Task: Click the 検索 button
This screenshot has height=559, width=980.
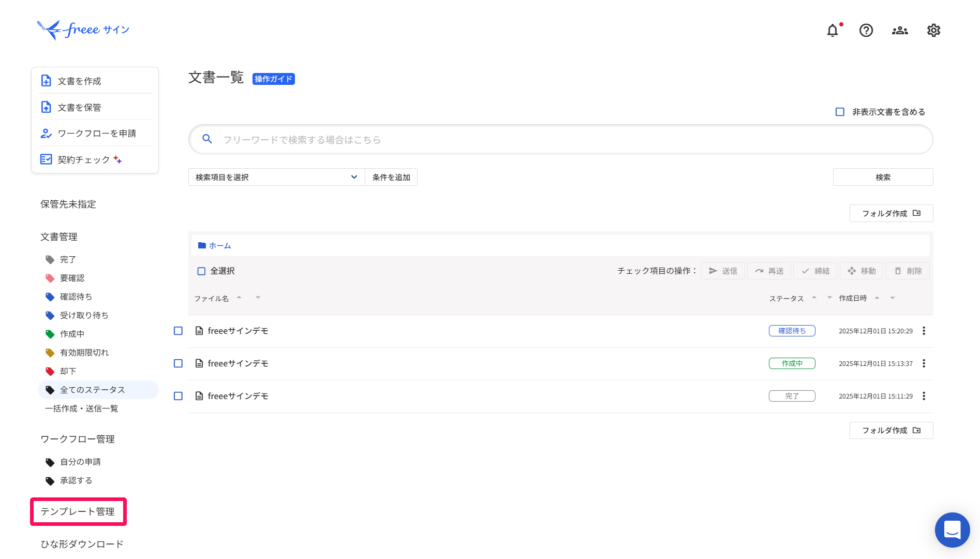Action: pos(883,177)
